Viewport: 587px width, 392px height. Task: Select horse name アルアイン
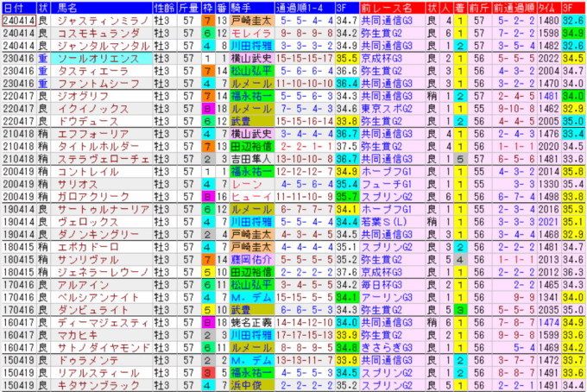pos(83,285)
